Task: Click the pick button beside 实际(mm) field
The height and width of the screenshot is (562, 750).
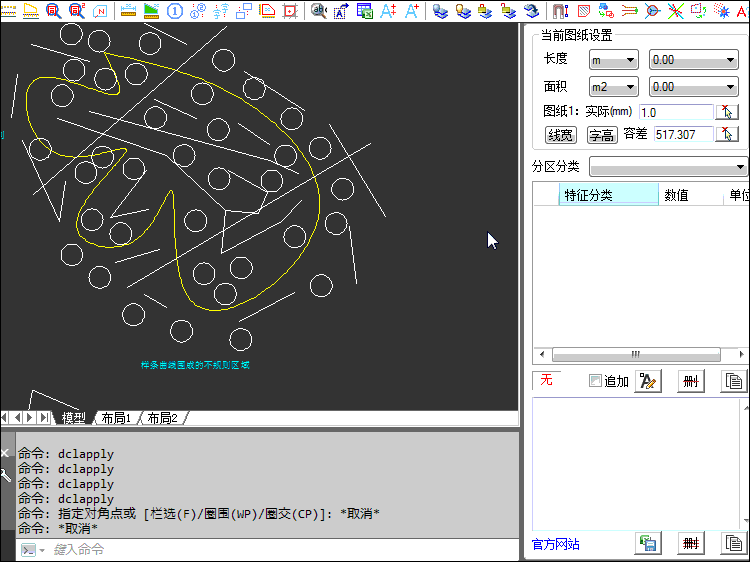Action: (727, 112)
